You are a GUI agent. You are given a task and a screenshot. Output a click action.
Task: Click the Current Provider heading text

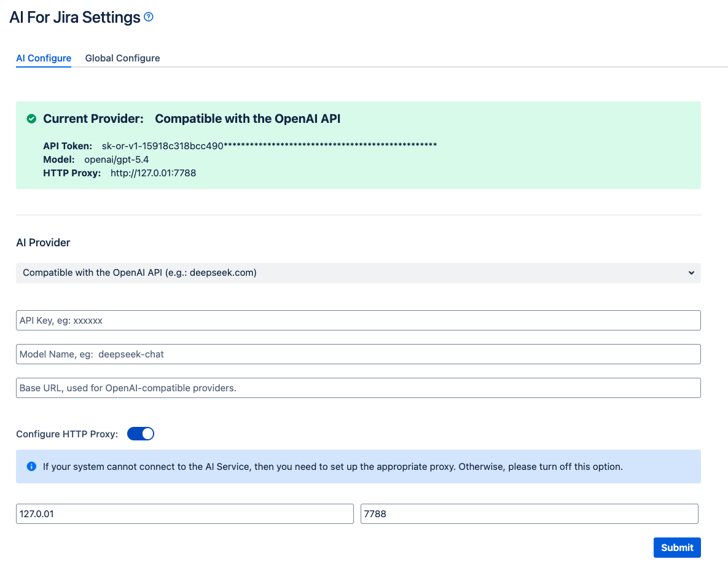tap(93, 119)
